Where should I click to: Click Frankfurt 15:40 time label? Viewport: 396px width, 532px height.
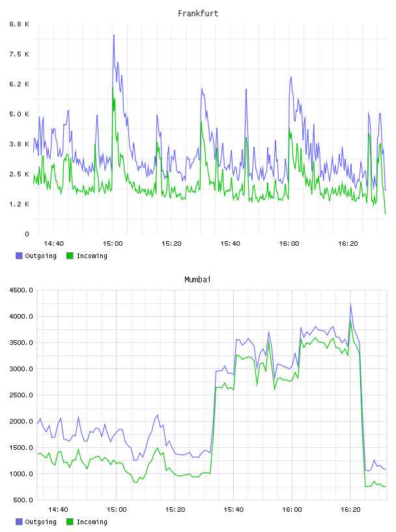click(230, 244)
